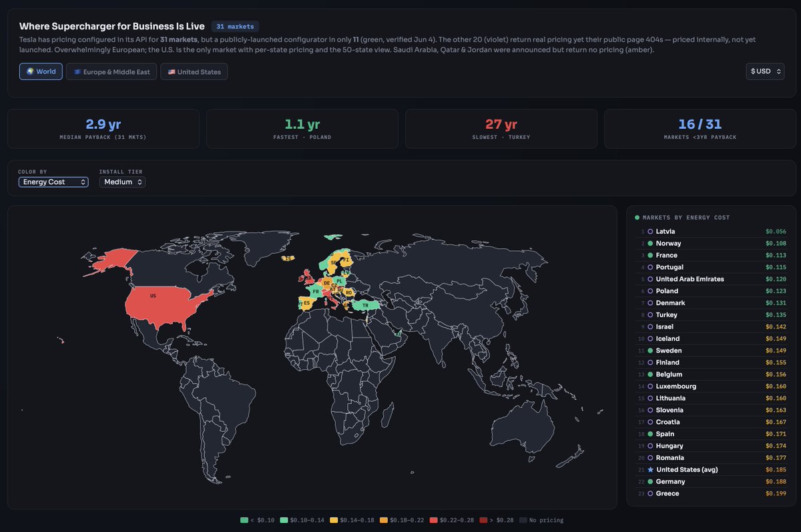Click Latvia's $0.056 energy cost value
The width and height of the screenshot is (801, 532).
point(776,232)
